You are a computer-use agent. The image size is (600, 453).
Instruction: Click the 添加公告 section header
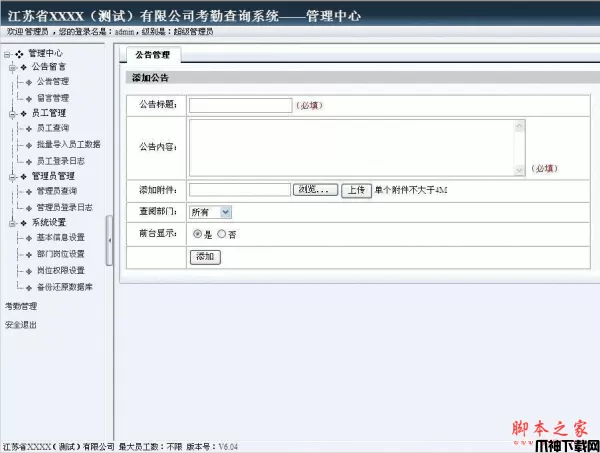(150, 78)
